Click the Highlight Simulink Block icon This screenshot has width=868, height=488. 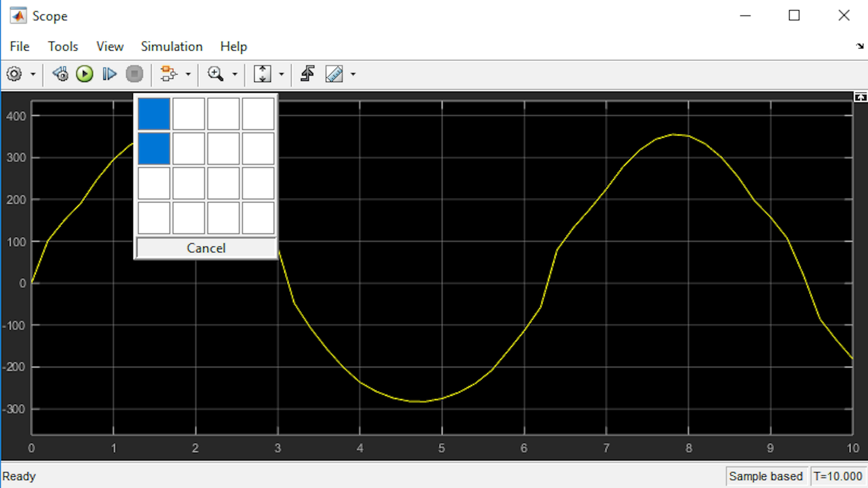169,74
